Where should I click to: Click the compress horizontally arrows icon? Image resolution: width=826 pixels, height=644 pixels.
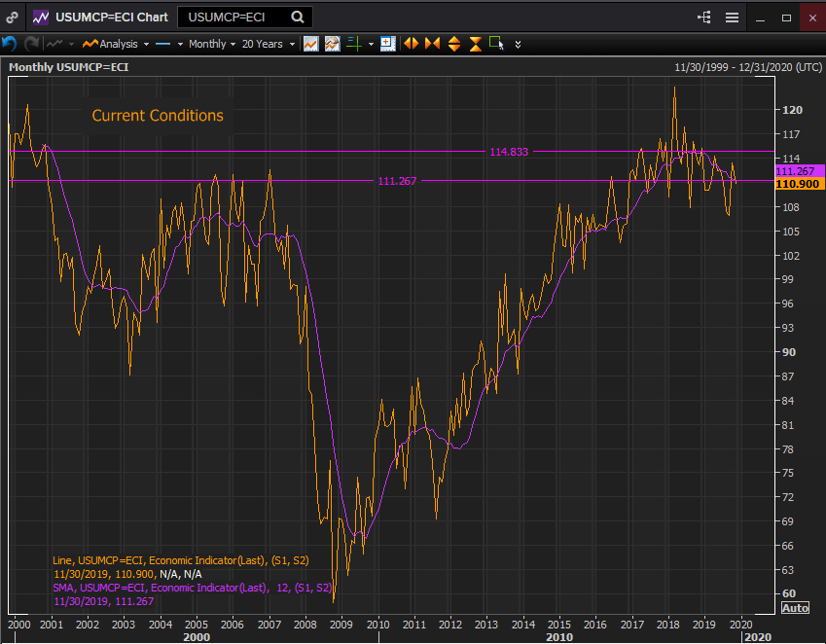tap(433, 44)
